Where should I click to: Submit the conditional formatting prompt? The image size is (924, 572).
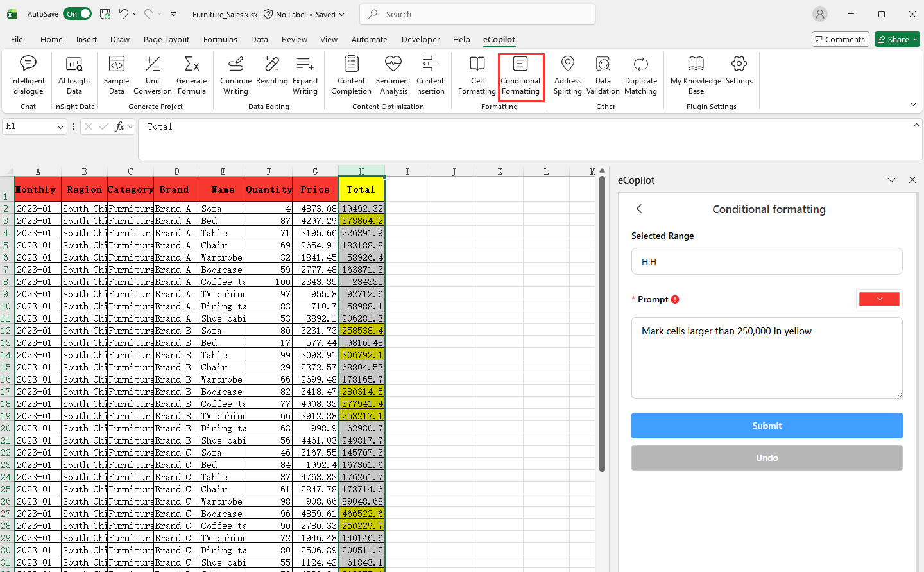[767, 426]
